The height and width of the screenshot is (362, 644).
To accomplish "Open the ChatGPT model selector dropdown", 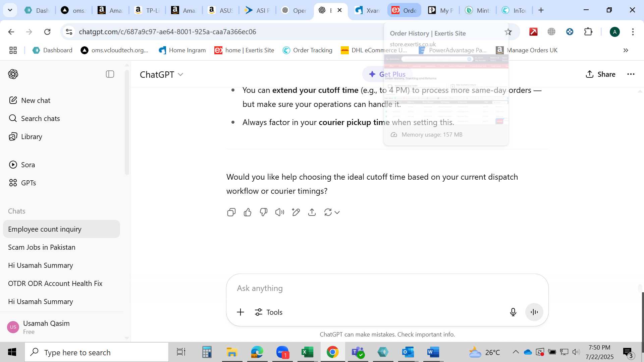I will (x=162, y=74).
